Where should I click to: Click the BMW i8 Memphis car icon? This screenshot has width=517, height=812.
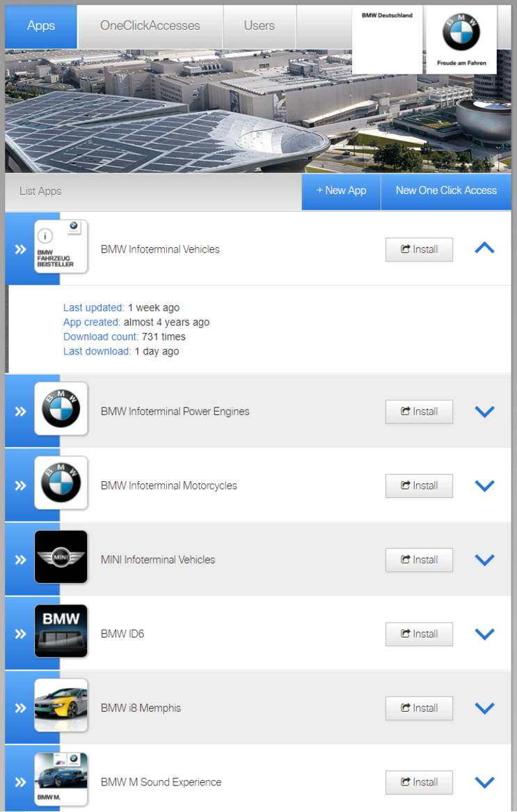tap(61, 705)
